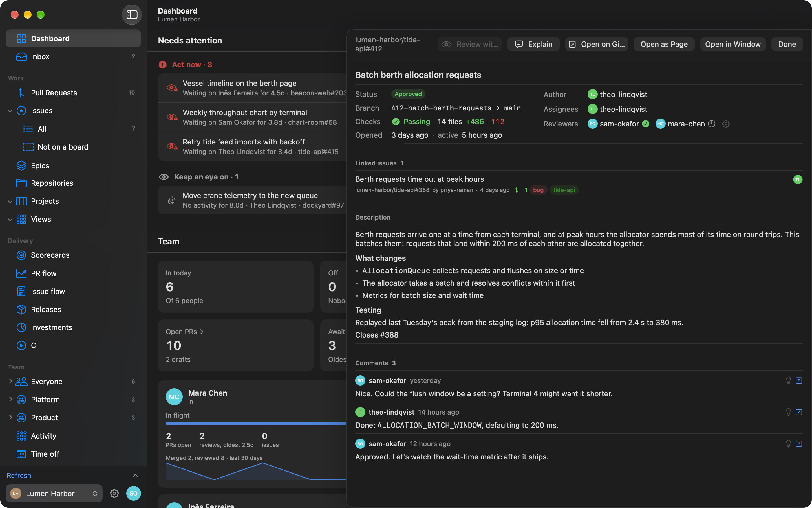Open the Activity view

click(73, 436)
